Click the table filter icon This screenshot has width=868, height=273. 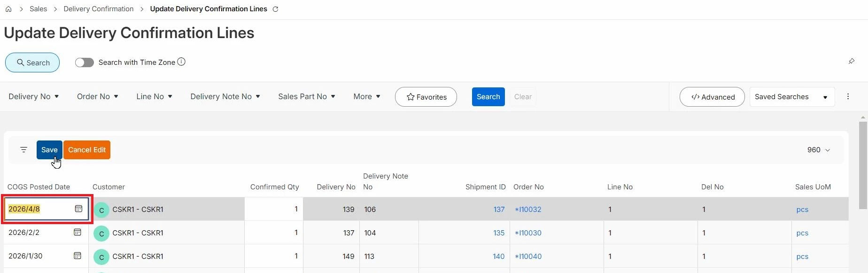23,150
